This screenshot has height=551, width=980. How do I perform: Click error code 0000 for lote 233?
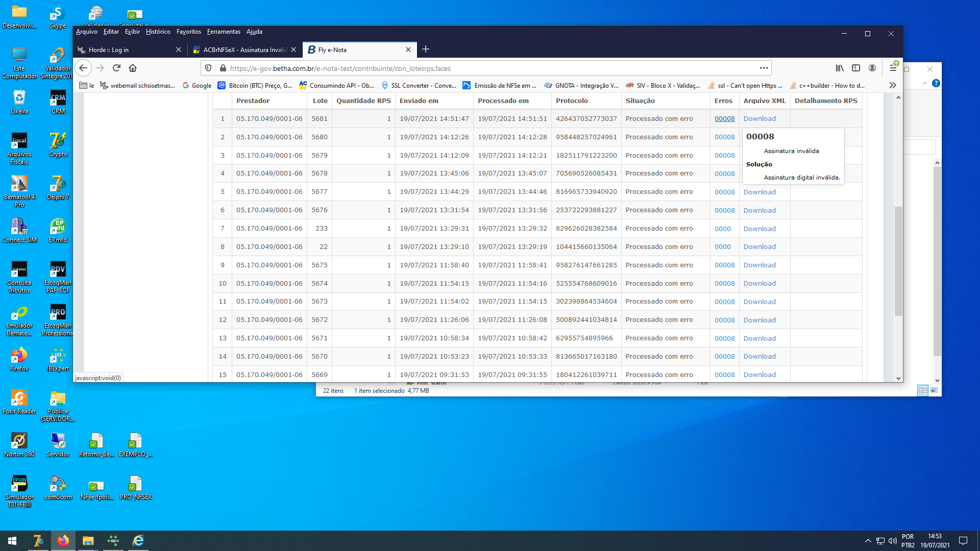click(722, 229)
